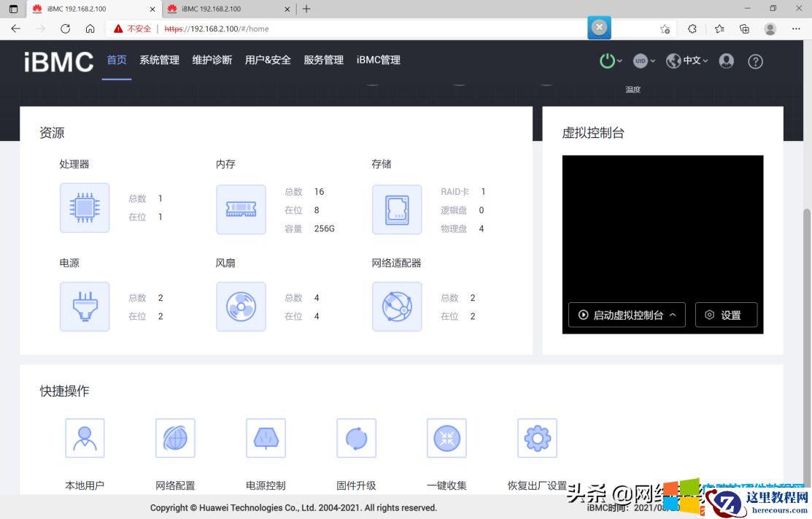Open the 网络配置 quick action icon
The width and height of the screenshot is (812, 519).
(x=175, y=438)
